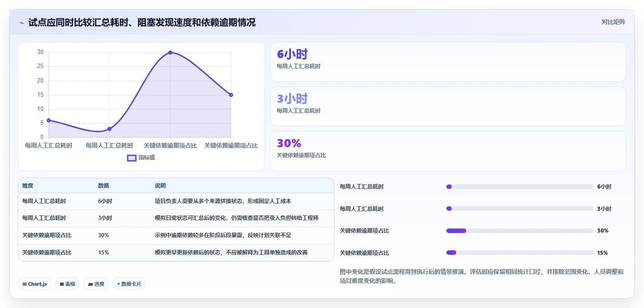
Task: Click the 数据卡片 chip
Action: click(129, 284)
